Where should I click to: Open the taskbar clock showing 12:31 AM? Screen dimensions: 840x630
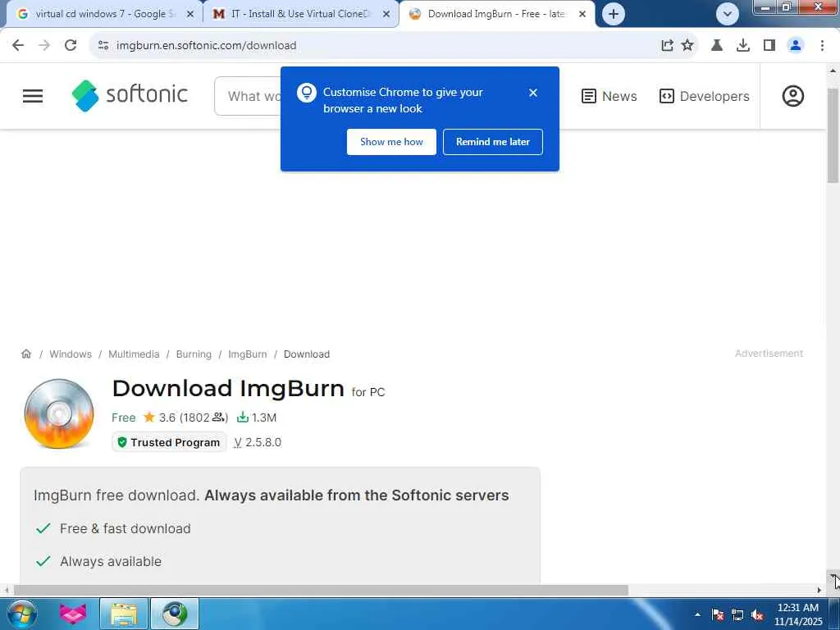[x=797, y=614]
